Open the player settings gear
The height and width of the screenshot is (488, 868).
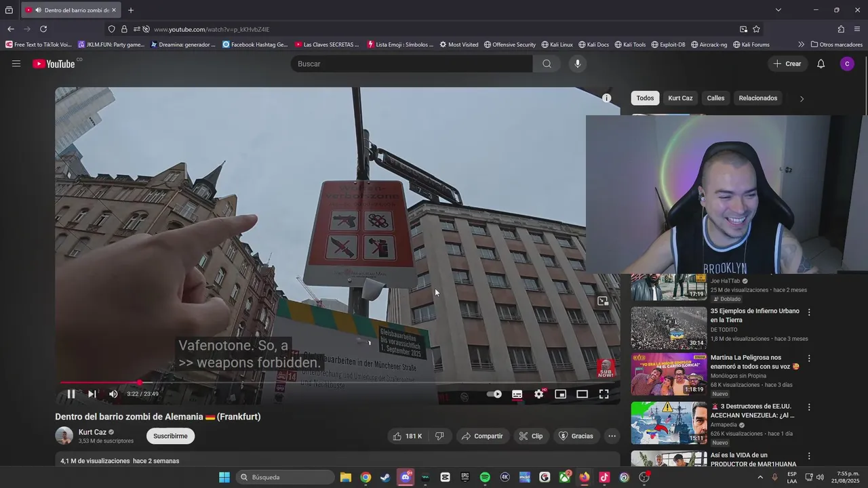coord(539,394)
